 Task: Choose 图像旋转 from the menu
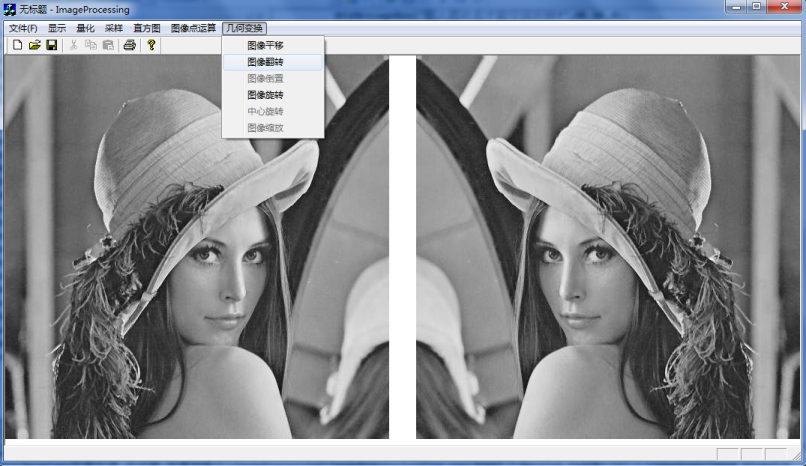(x=273, y=95)
